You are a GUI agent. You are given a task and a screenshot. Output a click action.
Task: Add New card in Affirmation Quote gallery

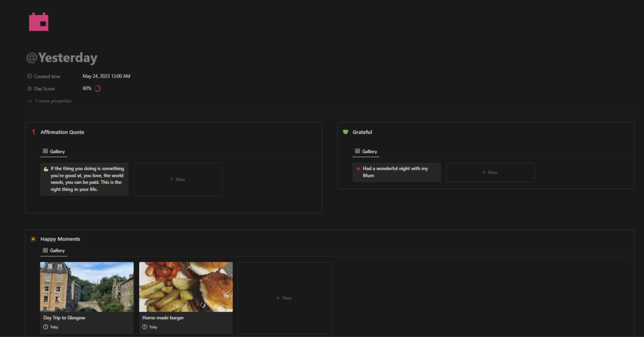click(x=178, y=179)
